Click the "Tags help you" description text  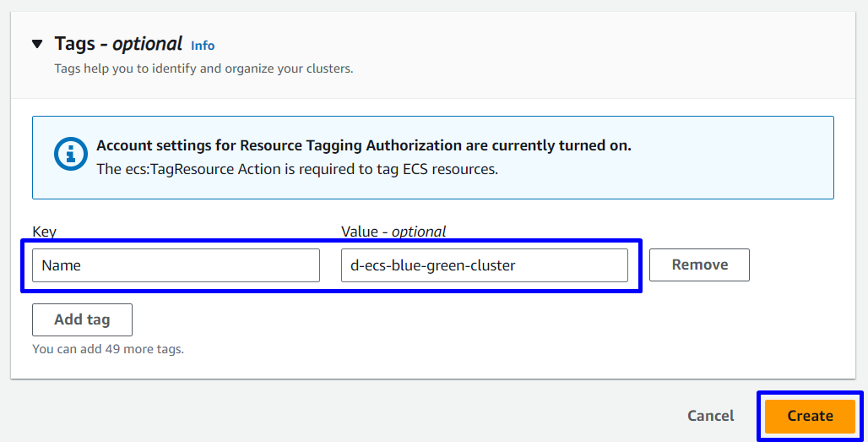[x=203, y=68]
